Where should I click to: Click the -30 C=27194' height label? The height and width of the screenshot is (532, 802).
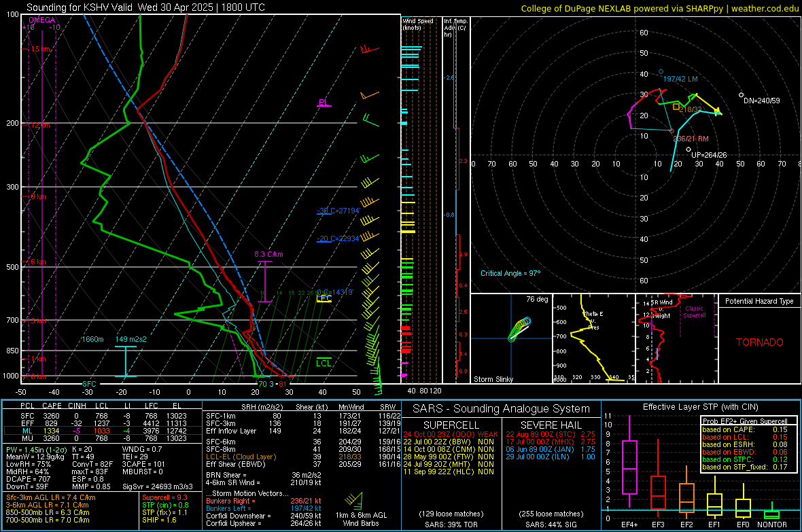(x=338, y=211)
